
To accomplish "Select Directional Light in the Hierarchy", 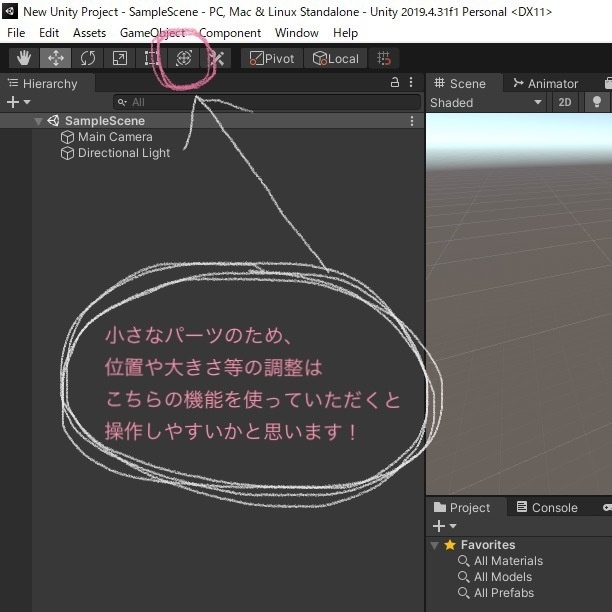I will (124, 153).
